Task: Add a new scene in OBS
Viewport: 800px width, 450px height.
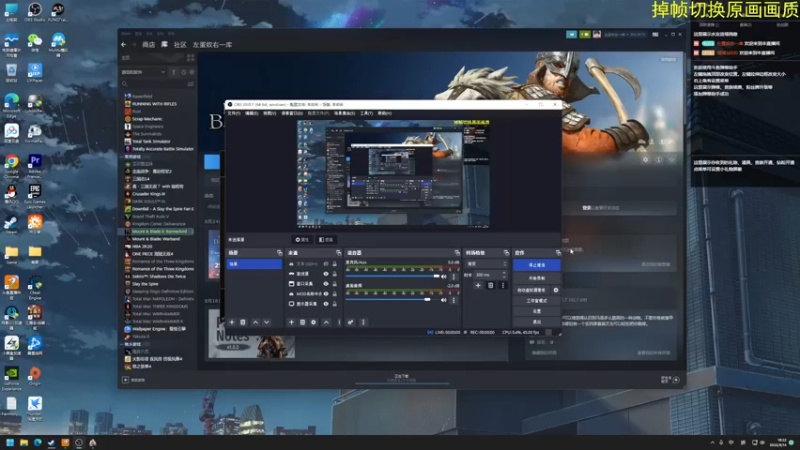Action: click(x=232, y=322)
